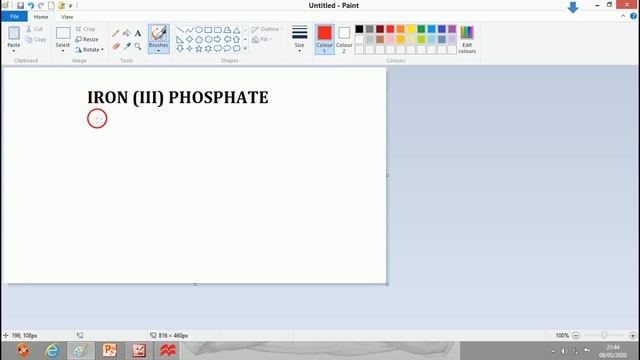
Task: Choose the Line shape
Action: coord(180,30)
